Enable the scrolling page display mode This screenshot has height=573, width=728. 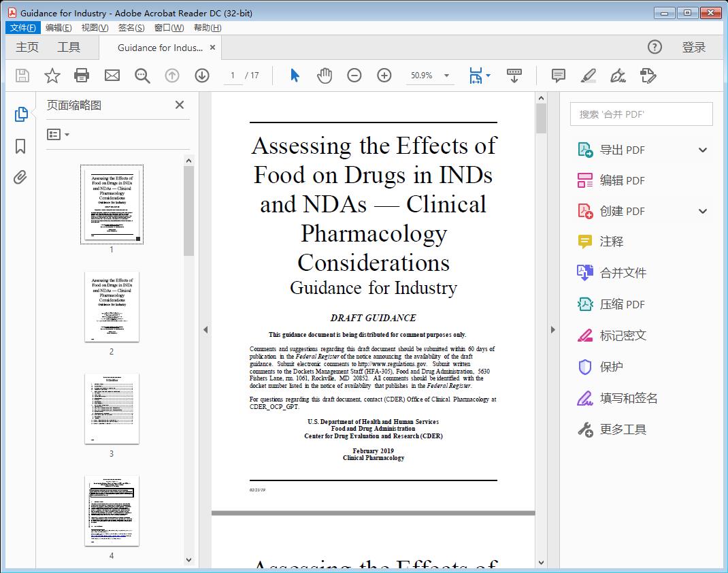514,76
